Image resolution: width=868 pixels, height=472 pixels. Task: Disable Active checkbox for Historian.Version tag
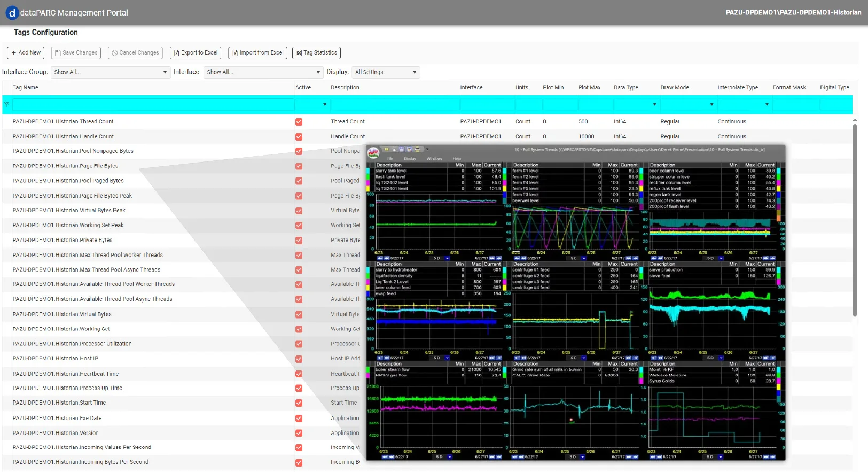[x=299, y=434]
